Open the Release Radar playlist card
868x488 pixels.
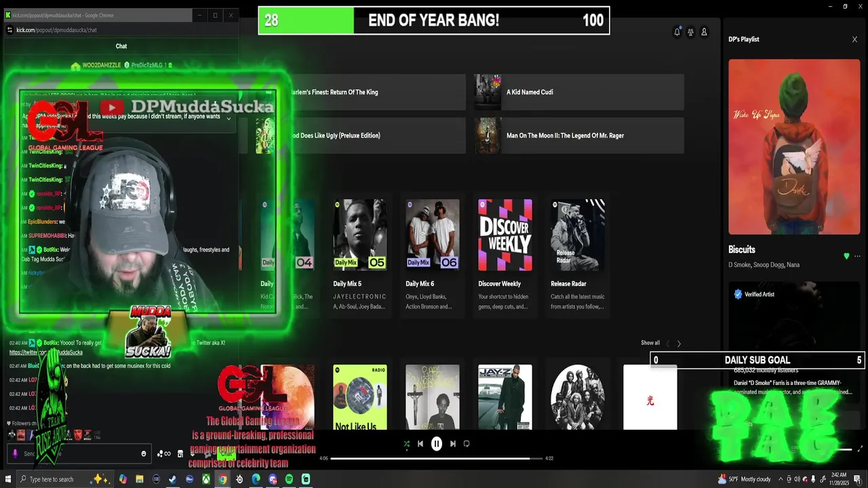click(x=578, y=256)
